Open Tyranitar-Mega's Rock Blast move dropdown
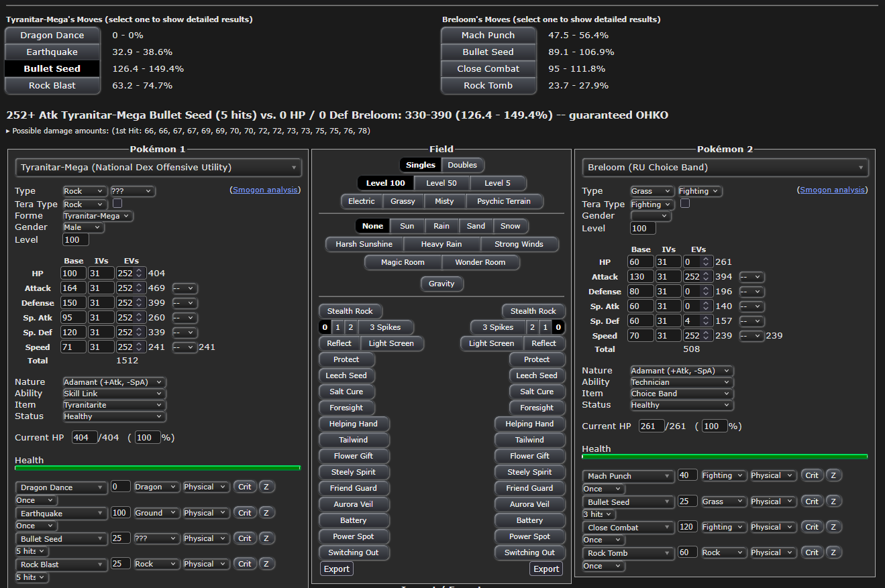885x588 pixels. point(62,565)
